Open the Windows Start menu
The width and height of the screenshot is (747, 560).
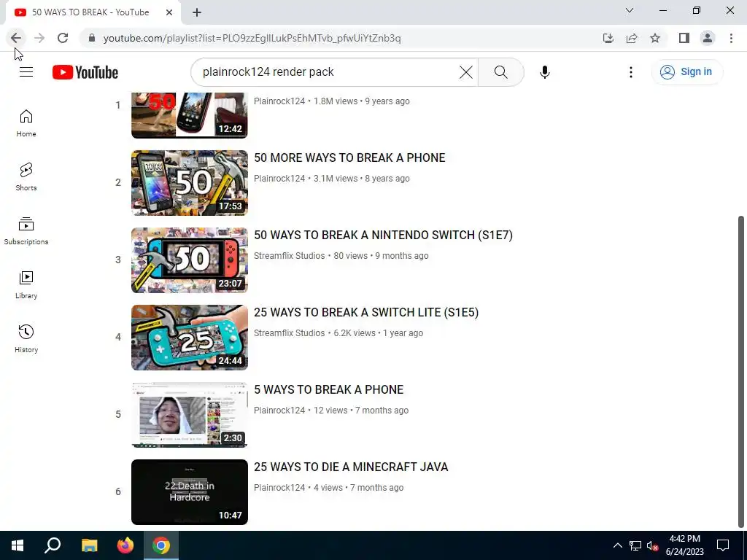(x=18, y=545)
